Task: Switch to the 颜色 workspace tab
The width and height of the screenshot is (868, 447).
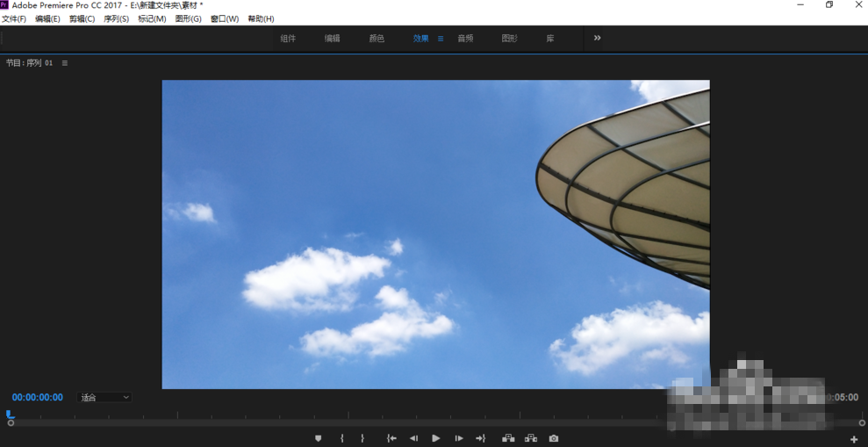Action: [x=377, y=39]
